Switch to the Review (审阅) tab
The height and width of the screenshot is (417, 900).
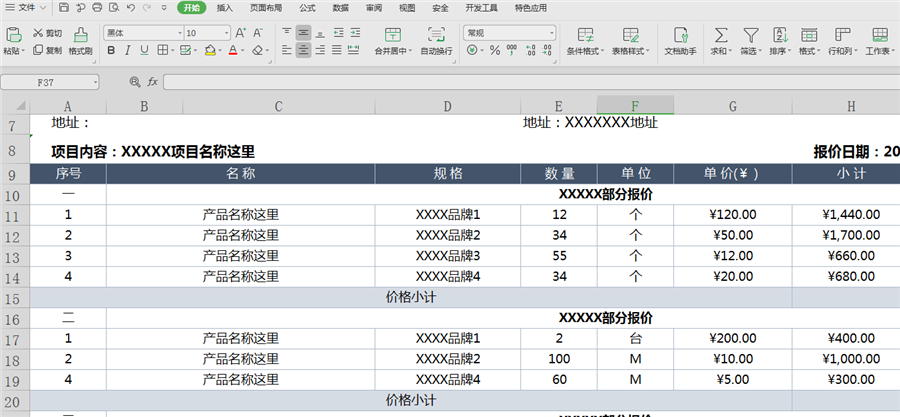[x=374, y=8]
